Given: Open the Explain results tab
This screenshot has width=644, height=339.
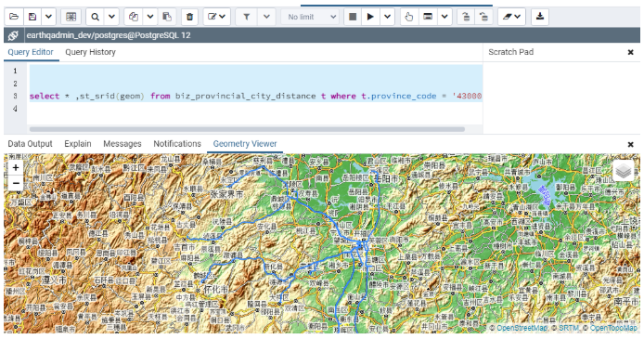Looking at the screenshot, I should tap(78, 144).
